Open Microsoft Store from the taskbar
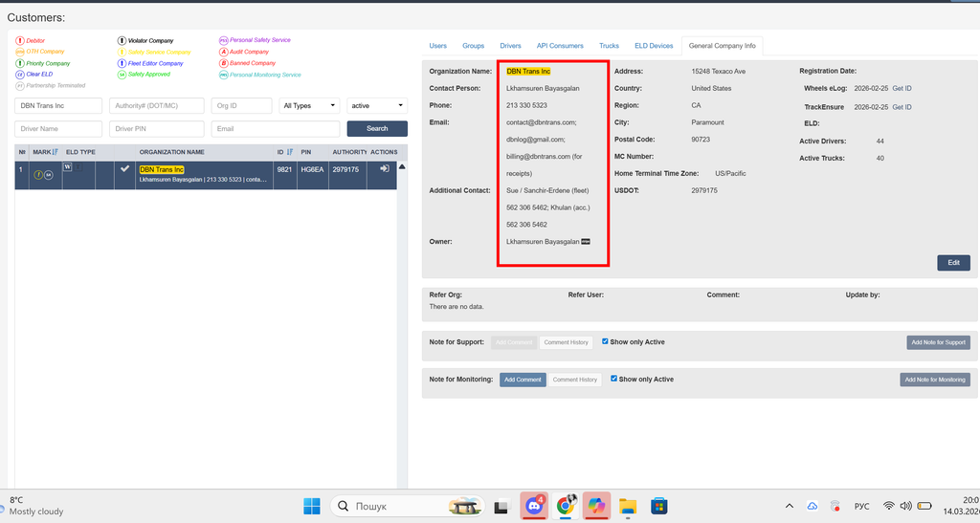Viewport: 980px width, 523px height. point(658,506)
